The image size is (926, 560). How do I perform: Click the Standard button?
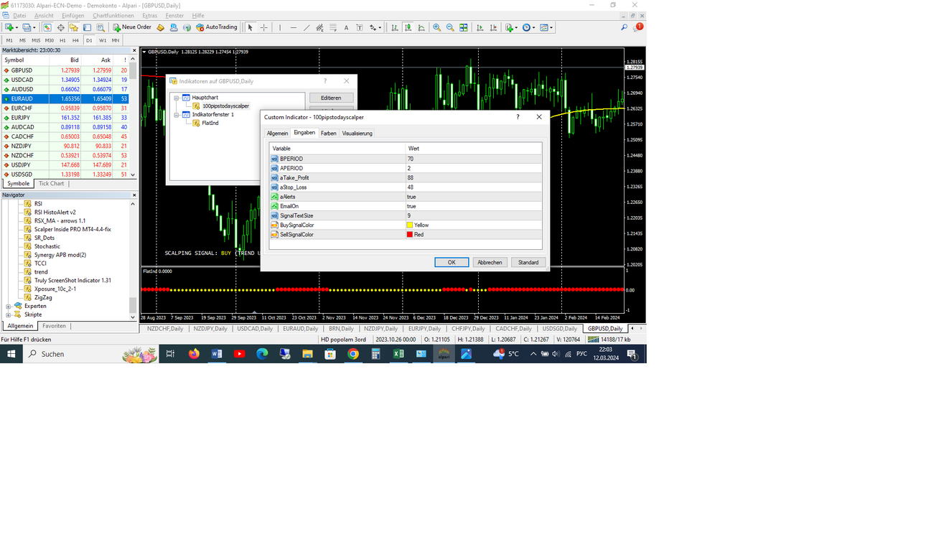coord(528,263)
